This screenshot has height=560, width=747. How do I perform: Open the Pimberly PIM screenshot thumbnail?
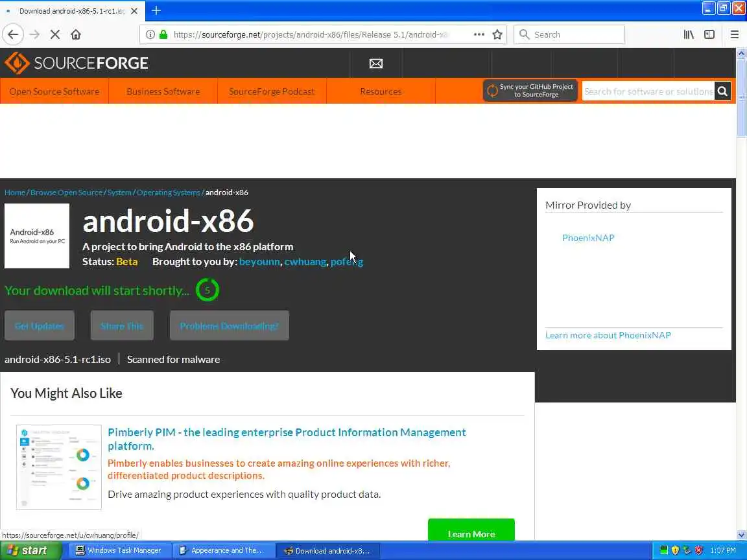click(x=58, y=467)
